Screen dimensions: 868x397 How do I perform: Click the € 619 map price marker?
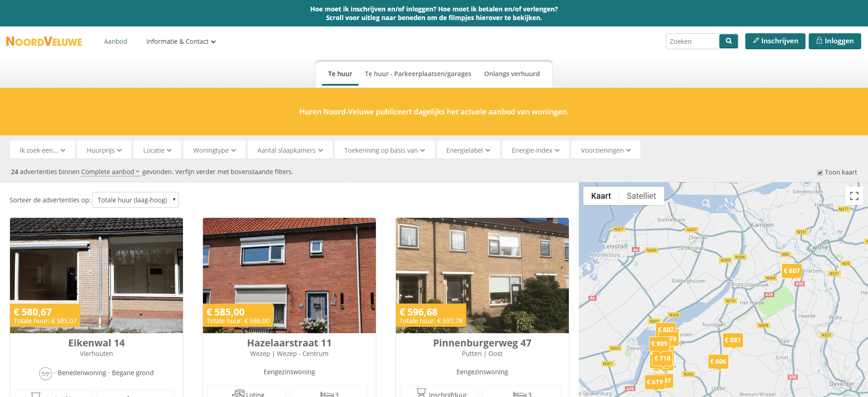(x=655, y=382)
